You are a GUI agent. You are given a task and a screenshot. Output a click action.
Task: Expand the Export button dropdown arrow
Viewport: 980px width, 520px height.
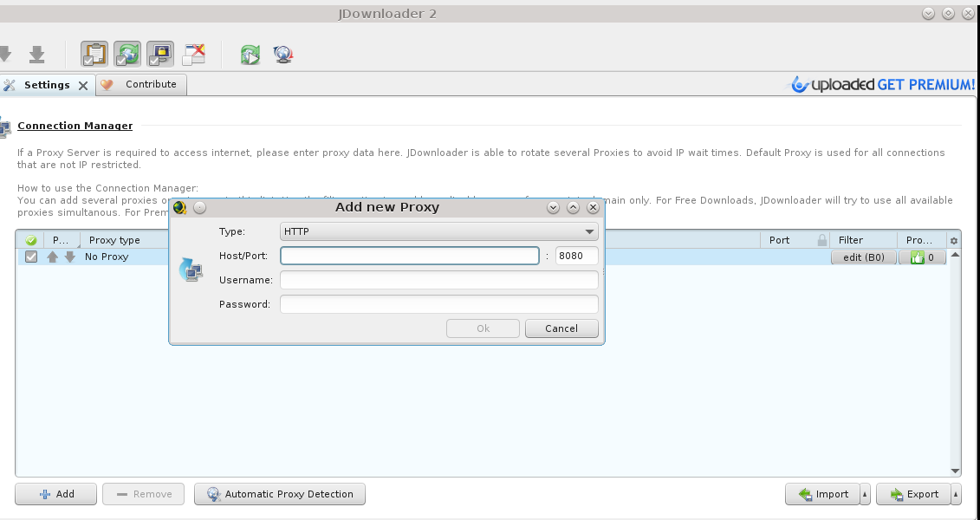[x=956, y=494]
